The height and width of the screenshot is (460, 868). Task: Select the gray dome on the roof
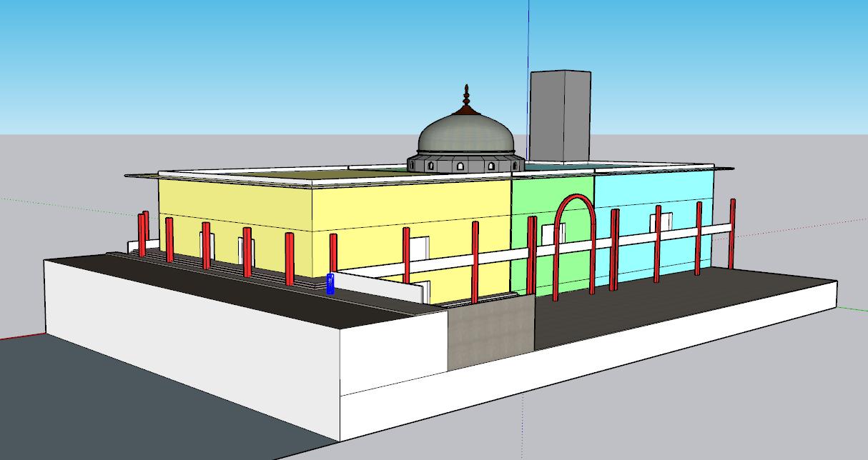[x=465, y=134]
